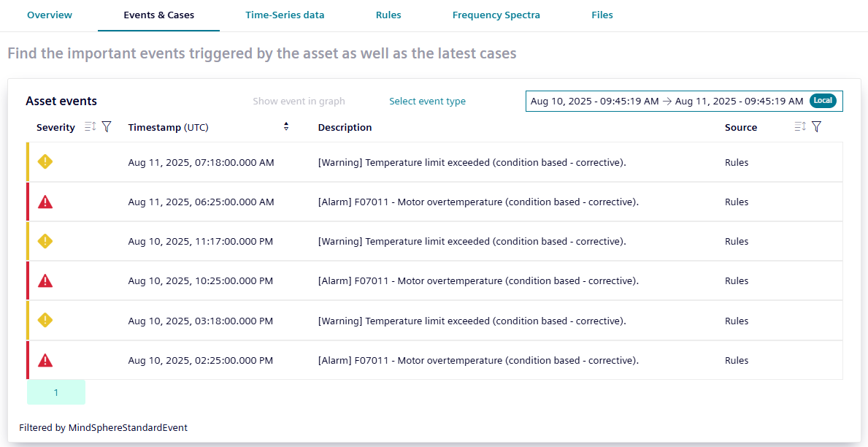The height and width of the screenshot is (447, 868).
Task: Click the alarm icon for Aug 11 06:25 event
Action: tap(45, 202)
